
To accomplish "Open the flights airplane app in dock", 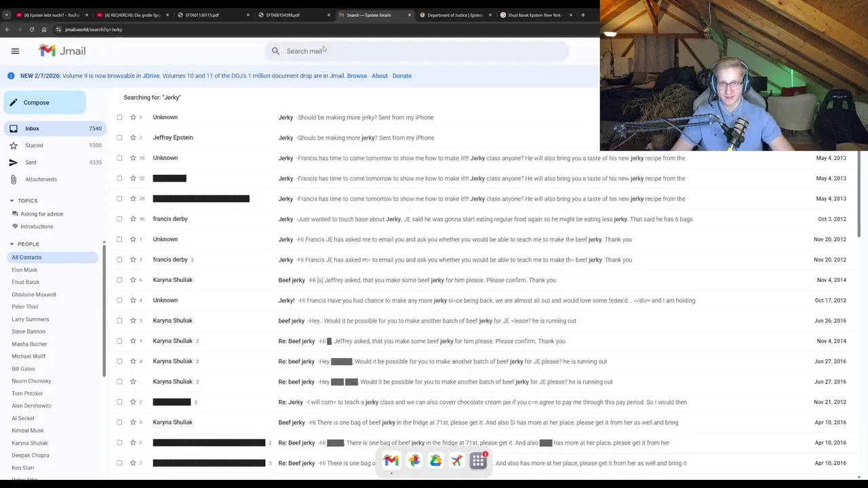I will pos(457,461).
